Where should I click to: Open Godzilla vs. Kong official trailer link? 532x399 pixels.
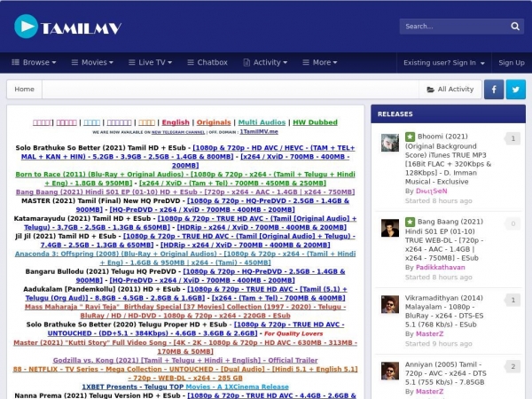tap(185, 360)
